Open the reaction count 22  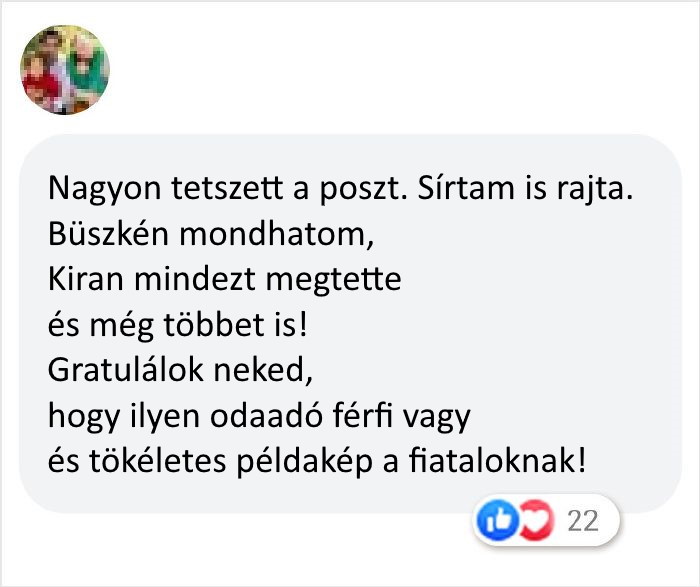point(581,521)
